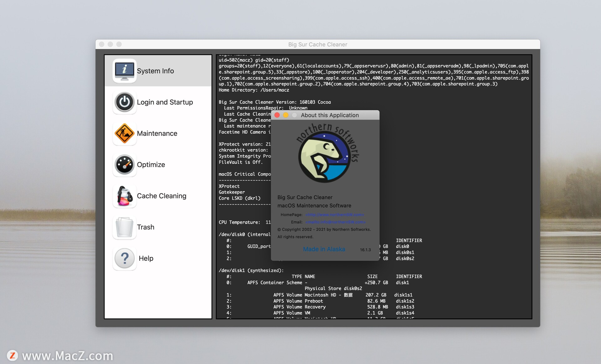Click the macOS Maintenance Software text
The width and height of the screenshot is (601, 364).
click(314, 206)
